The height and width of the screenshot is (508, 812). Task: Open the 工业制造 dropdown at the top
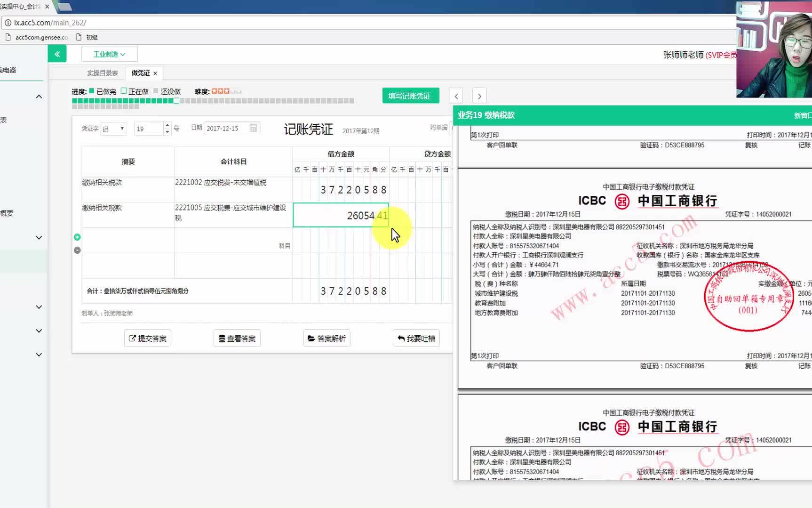tap(109, 54)
